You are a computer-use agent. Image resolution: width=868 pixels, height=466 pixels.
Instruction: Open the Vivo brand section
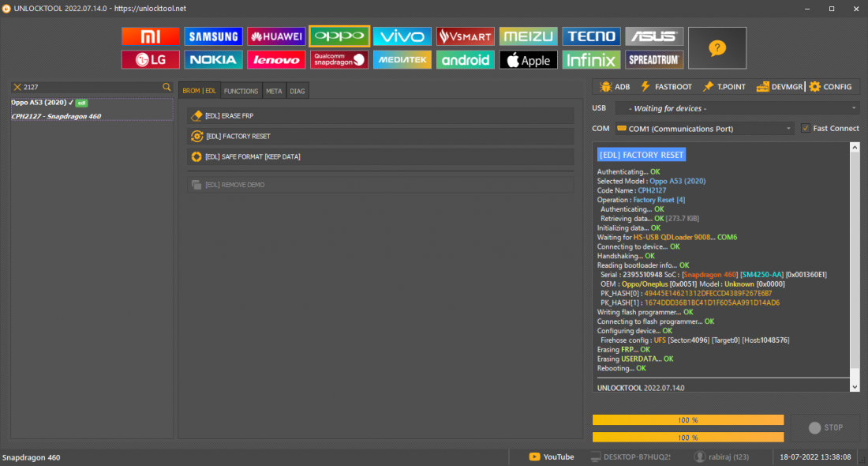coord(402,36)
